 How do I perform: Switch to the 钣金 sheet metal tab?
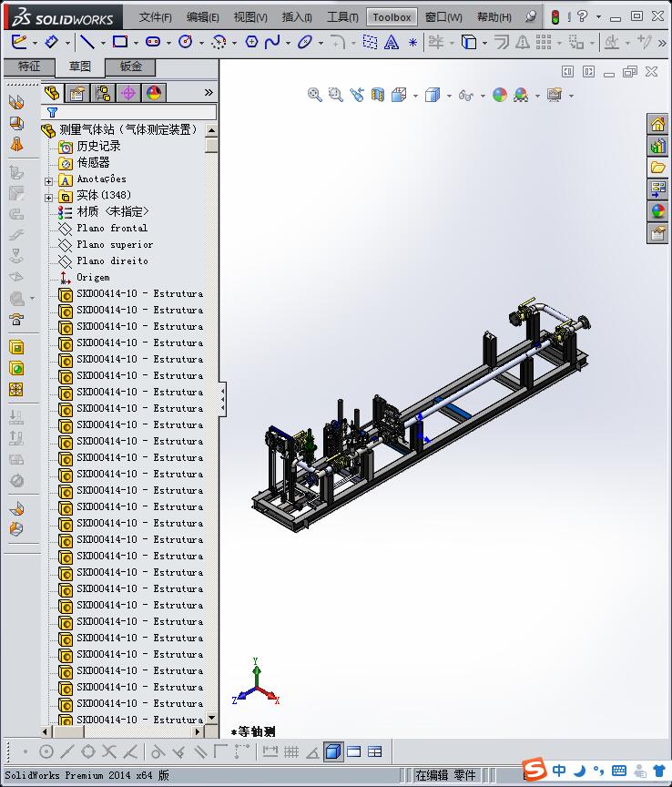130,66
